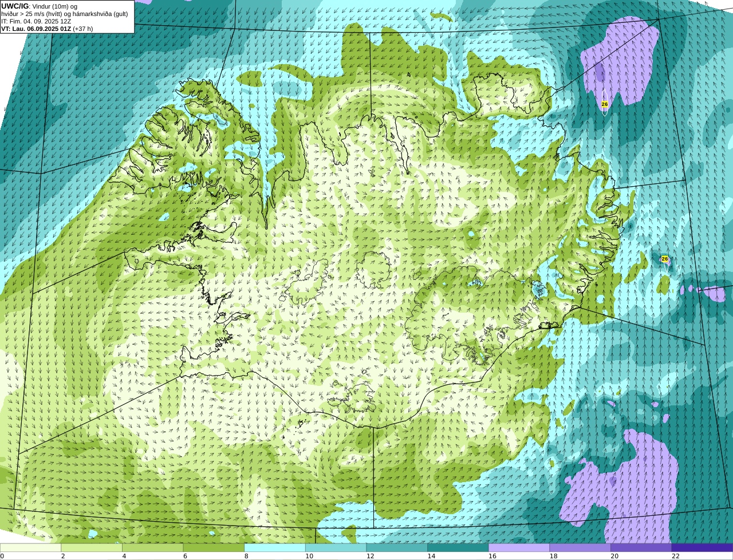Click the darkest purple legend swatch above 22
Viewport: 733px width, 560px height.
click(702, 547)
